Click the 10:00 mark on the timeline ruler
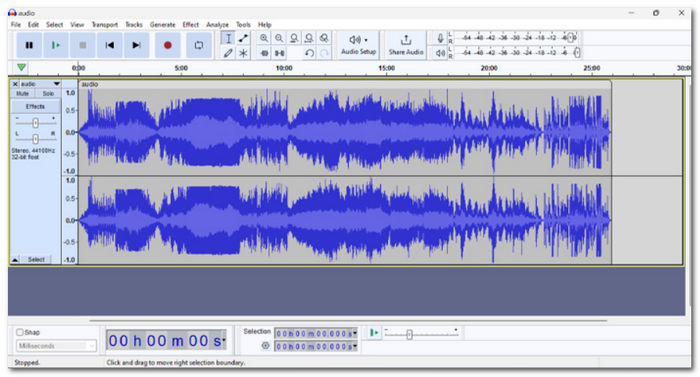The image size is (700, 377). 284,68
